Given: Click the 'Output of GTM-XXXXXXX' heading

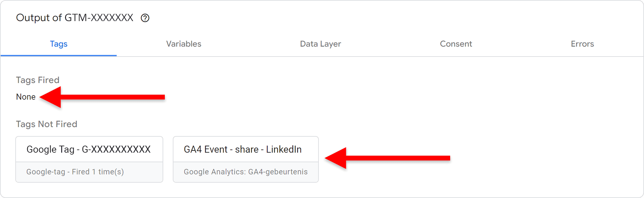Looking at the screenshot, I should click(75, 18).
